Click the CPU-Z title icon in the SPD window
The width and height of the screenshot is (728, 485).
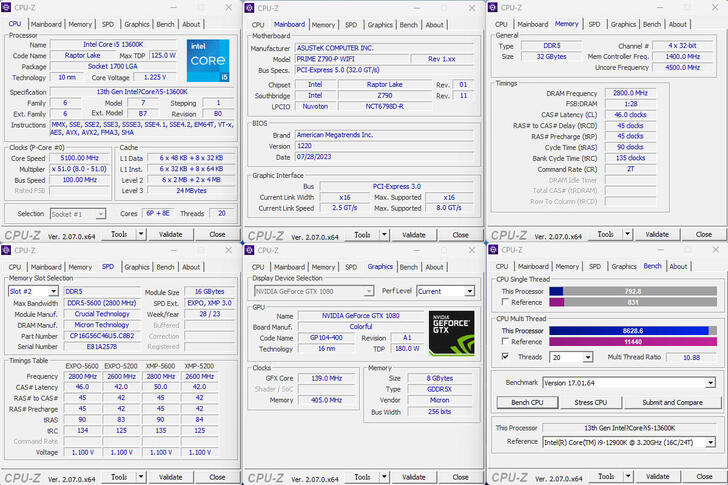point(7,250)
